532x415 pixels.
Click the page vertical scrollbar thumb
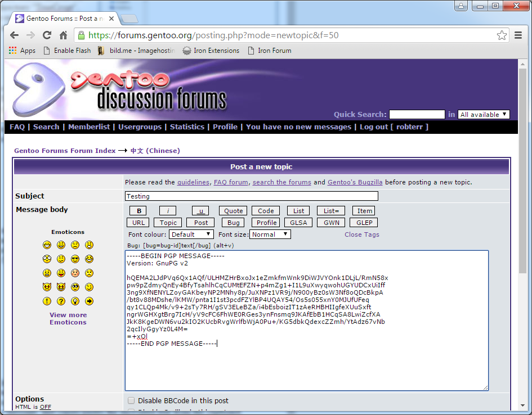tap(522, 170)
